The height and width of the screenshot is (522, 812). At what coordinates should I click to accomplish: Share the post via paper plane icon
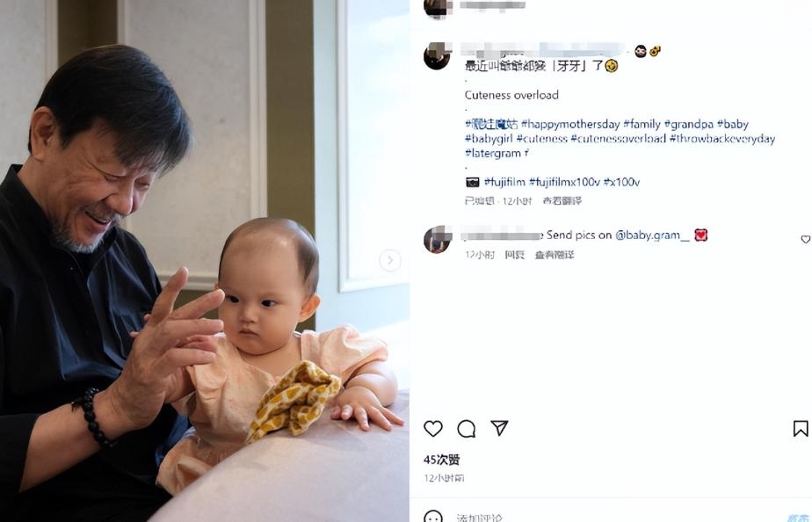[499, 428]
